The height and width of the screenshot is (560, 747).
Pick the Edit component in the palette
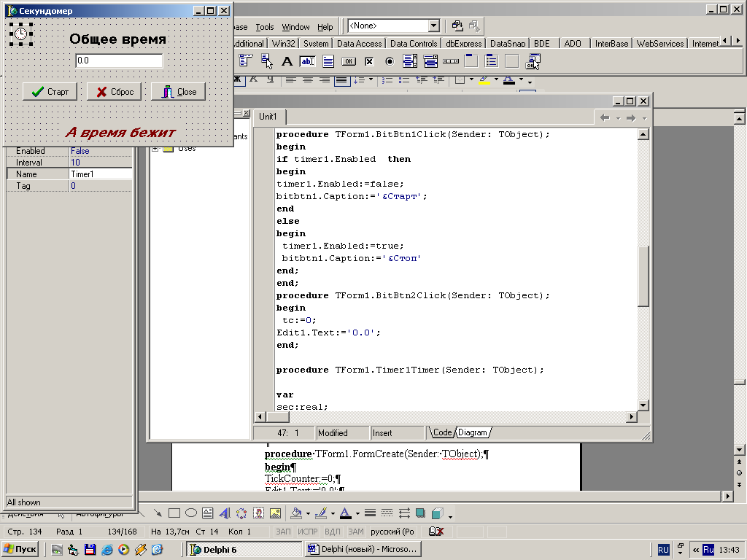pyautogui.click(x=307, y=62)
